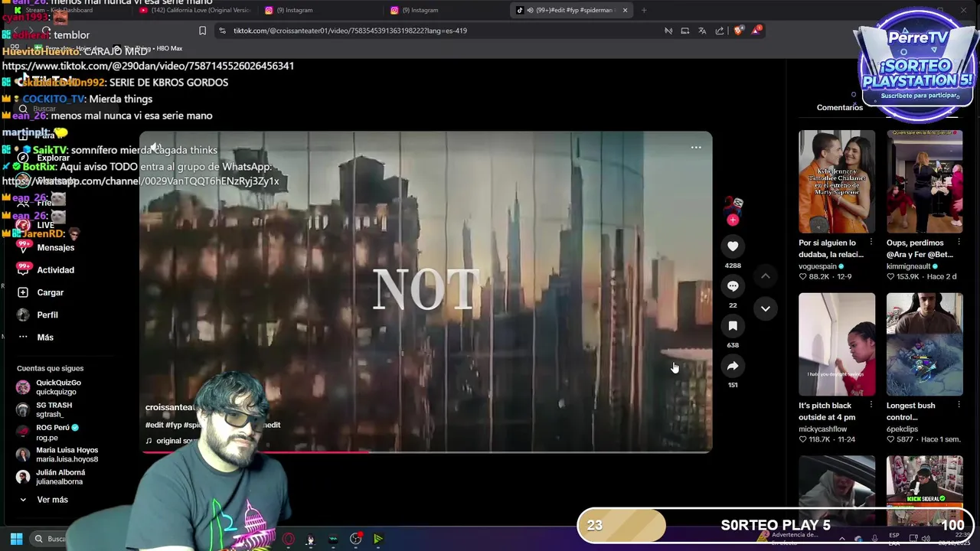This screenshot has height=551, width=980.
Task: Open options for the mickycashflow recommended video
Action: (x=871, y=406)
